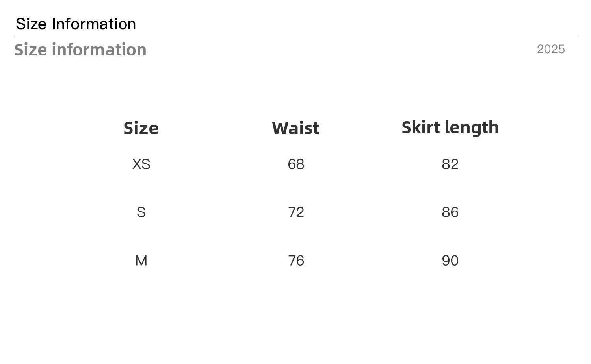The width and height of the screenshot is (591, 364).
Task: Select the "Skirt length" column header
Action: 450,127
